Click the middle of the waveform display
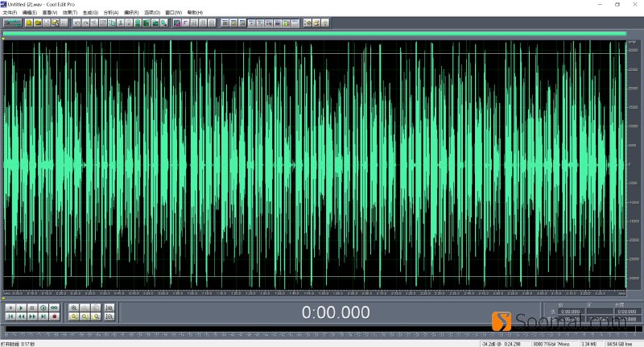 (314, 163)
